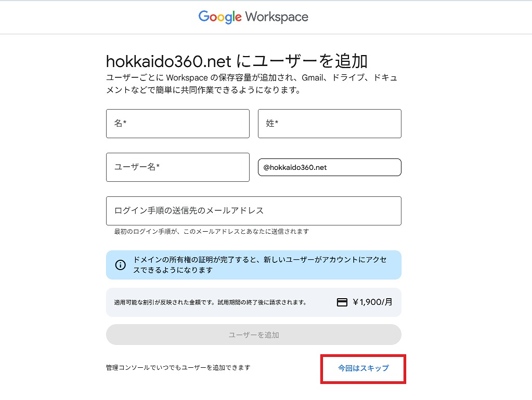Click the 適用可能な割引 discount note text
Image resolution: width=532 pixels, height=400 pixels.
click(x=210, y=302)
